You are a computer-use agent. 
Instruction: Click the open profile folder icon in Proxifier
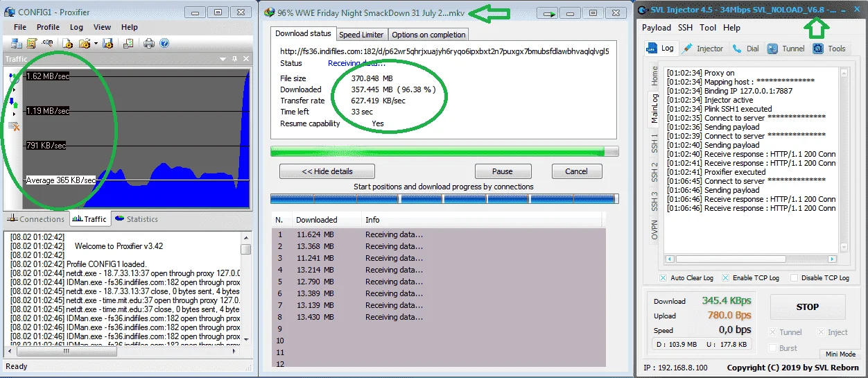coord(84,43)
